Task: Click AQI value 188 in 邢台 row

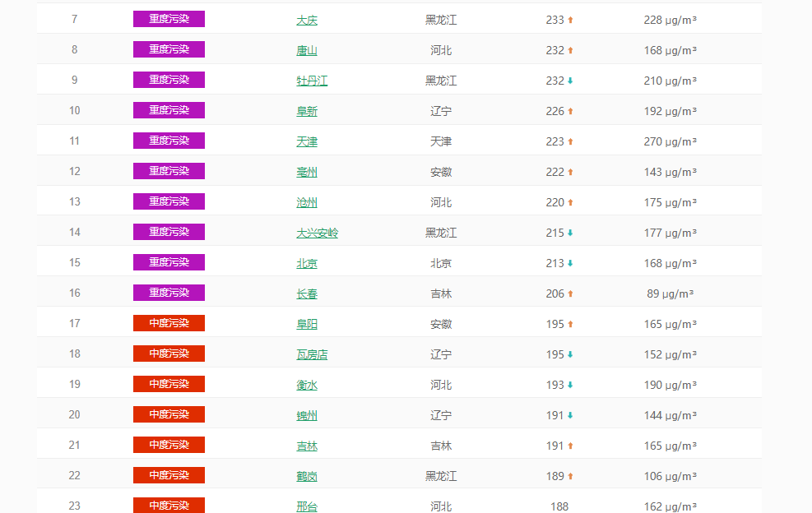Action: click(x=559, y=506)
